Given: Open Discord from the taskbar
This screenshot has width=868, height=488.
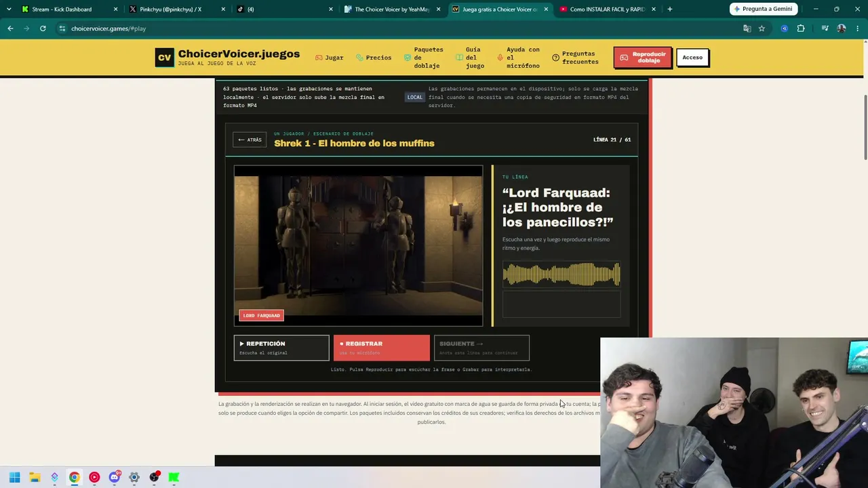Looking at the screenshot, I should click(x=114, y=477).
